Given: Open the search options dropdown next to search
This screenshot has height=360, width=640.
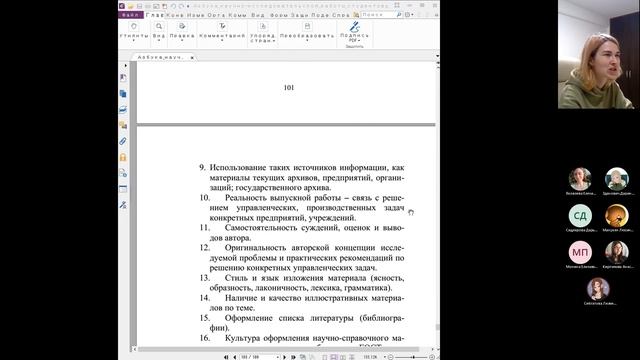Looking at the screenshot, I should point(409,15).
